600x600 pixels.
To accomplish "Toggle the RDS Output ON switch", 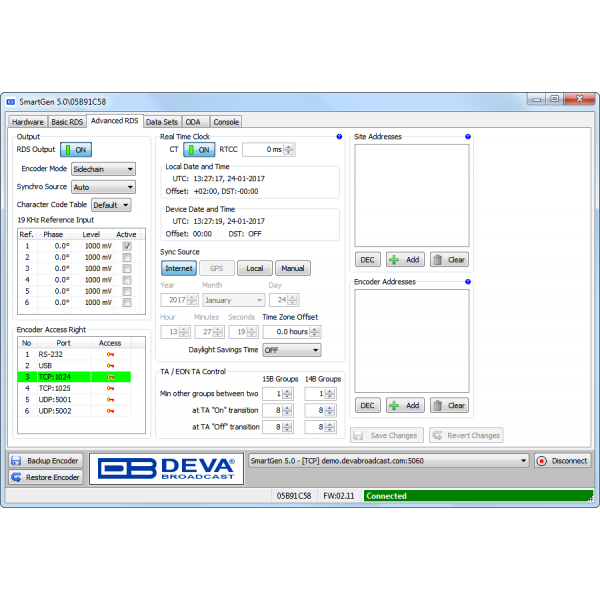I will click(76, 150).
